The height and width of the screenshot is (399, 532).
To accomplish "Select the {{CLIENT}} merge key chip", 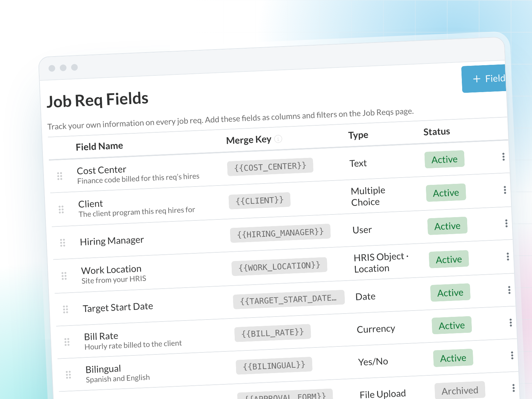I will pos(260,200).
